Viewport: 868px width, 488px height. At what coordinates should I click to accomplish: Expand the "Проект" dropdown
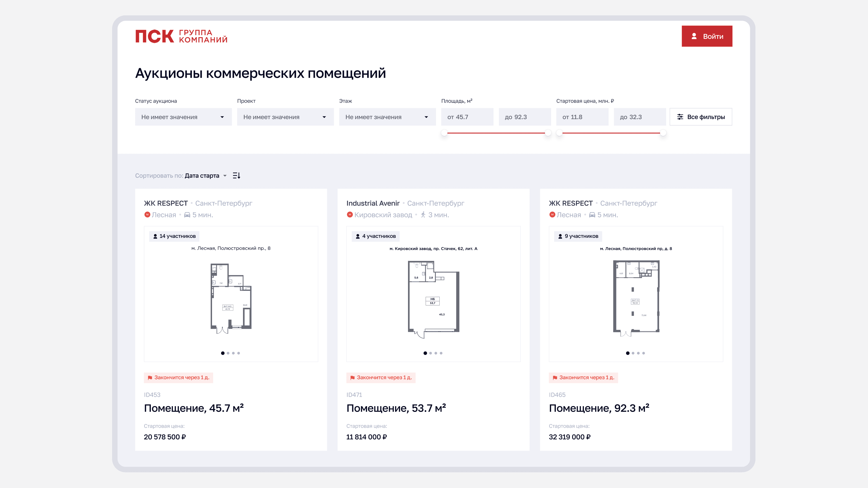285,117
